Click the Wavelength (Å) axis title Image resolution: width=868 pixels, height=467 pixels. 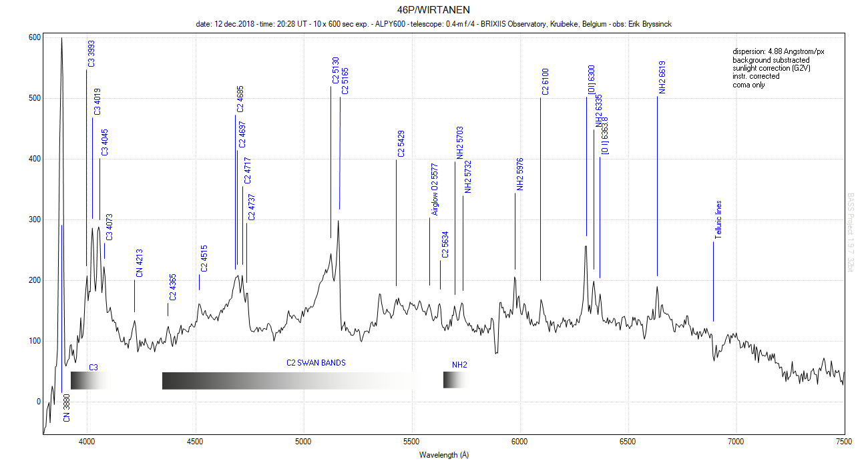click(x=444, y=455)
